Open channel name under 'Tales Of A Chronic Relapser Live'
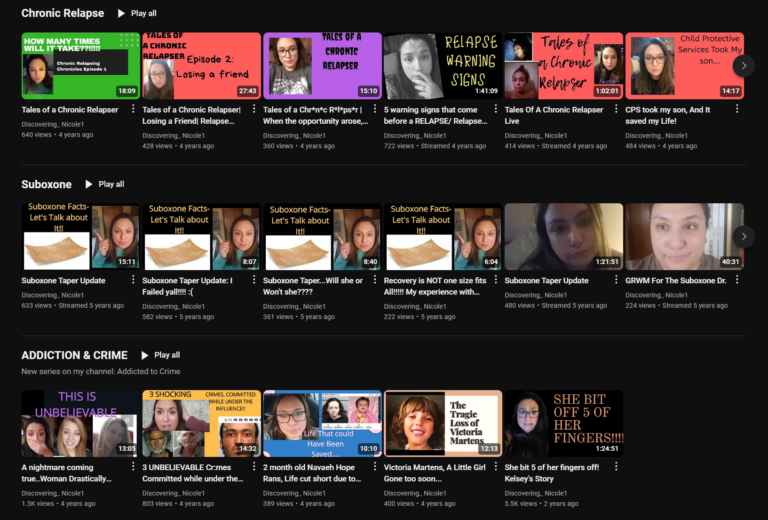The width and height of the screenshot is (768, 520). tap(536, 136)
